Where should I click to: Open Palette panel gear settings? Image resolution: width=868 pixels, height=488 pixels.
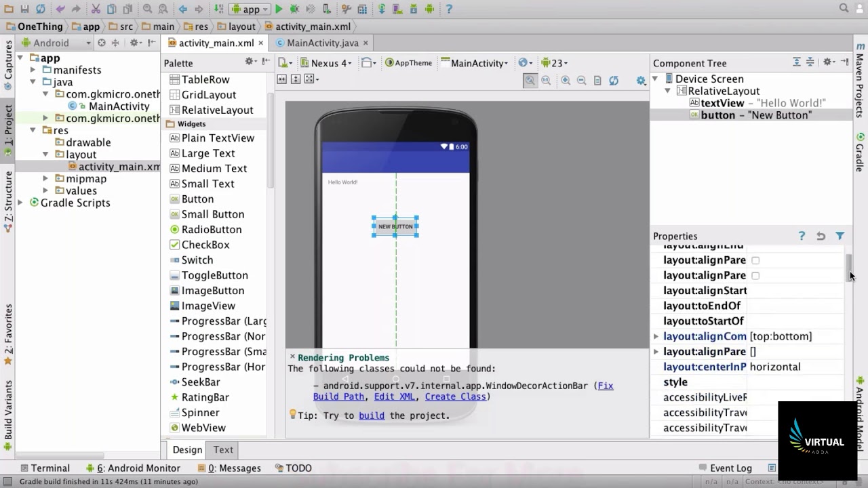click(x=250, y=62)
